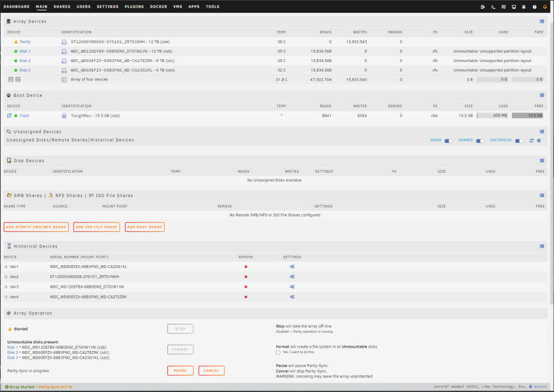This screenshot has height=392, width=554.
Task: Collapse the Boot Device section
Action: click(542, 95)
